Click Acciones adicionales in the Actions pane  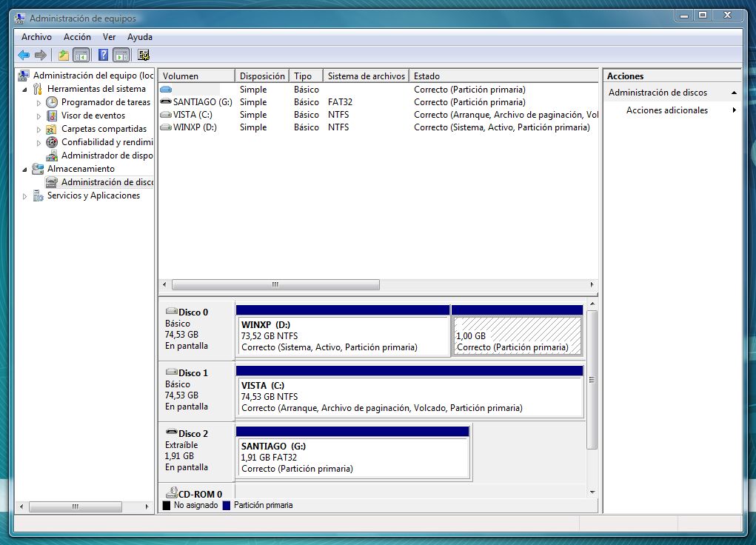(x=667, y=110)
